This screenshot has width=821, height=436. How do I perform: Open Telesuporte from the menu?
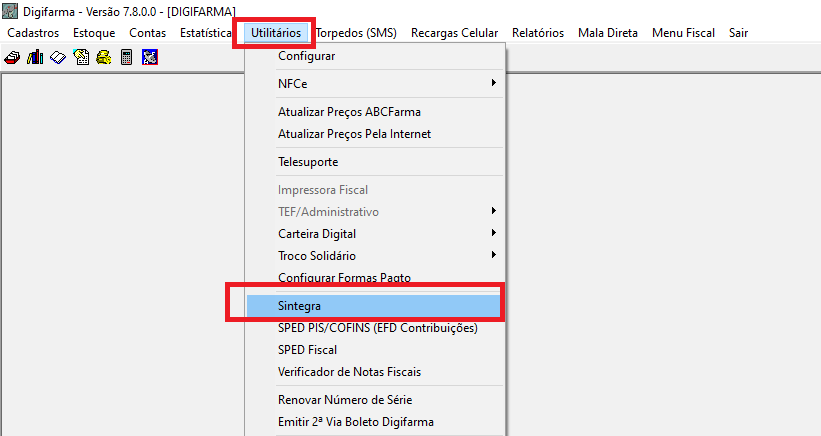coord(308,162)
